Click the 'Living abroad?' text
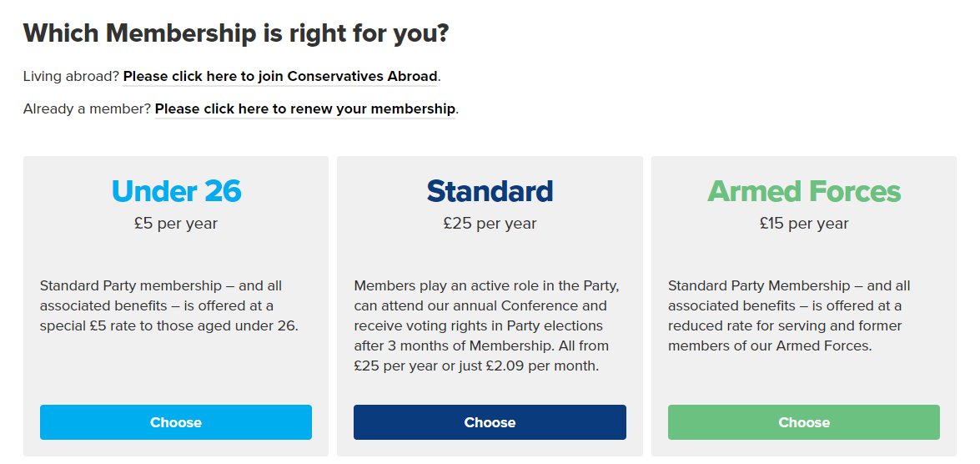The height and width of the screenshot is (464, 980). [x=71, y=77]
